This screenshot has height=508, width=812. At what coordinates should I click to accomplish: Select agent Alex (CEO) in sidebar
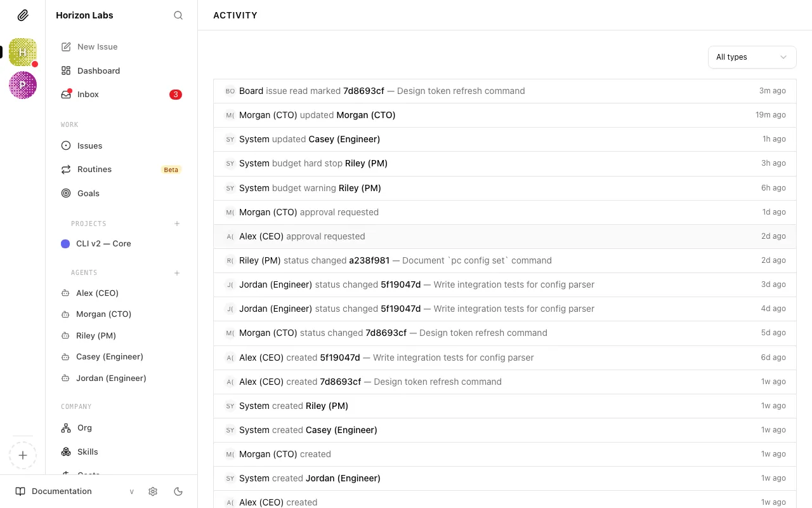click(x=121, y=293)
